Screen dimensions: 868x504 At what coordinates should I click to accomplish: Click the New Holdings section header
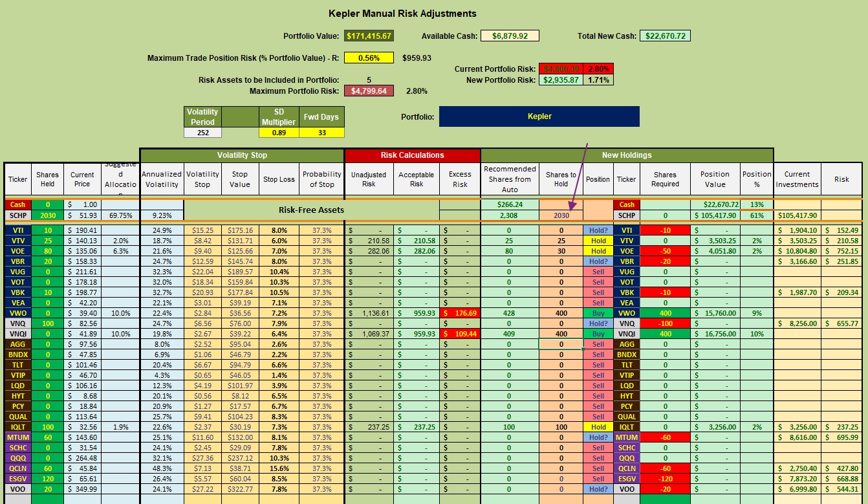click(x=627, y=155)
